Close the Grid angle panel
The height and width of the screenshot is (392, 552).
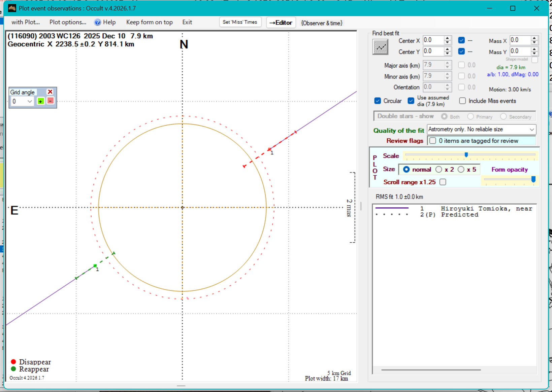[x=50, y=92]
